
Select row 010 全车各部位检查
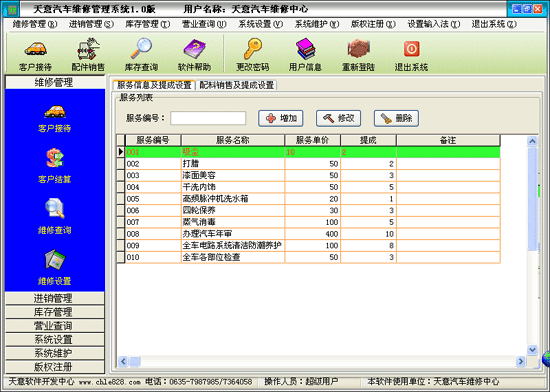[313, 257]
